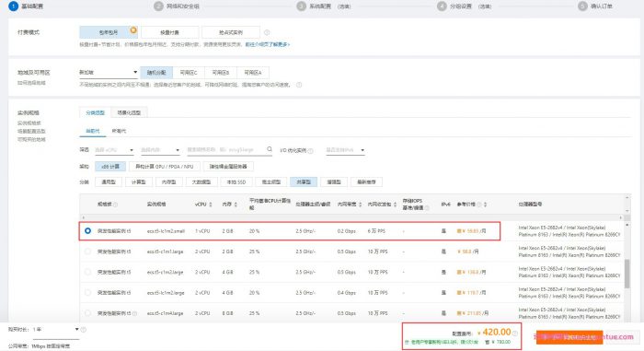The image size is (644, 351).
Task: Open 可购买的地域 link in left sidebar
Action: click(x=31, y=139)
